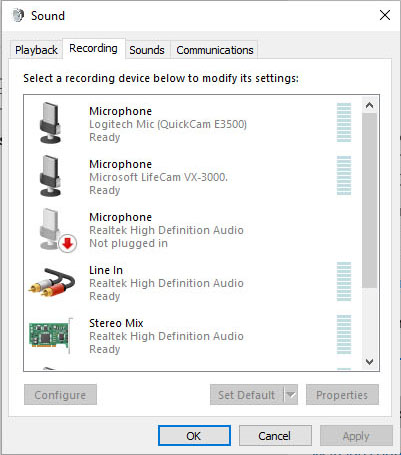Switch to the Sounds tab
The width and height of the screenshot is (401, 455).
[147, 50]
